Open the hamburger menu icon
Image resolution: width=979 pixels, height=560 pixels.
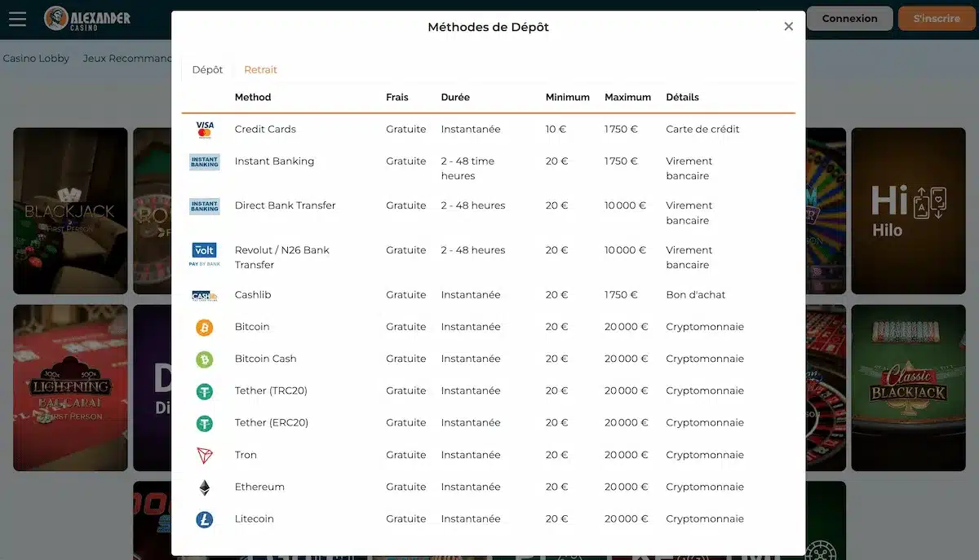[17, 19]
